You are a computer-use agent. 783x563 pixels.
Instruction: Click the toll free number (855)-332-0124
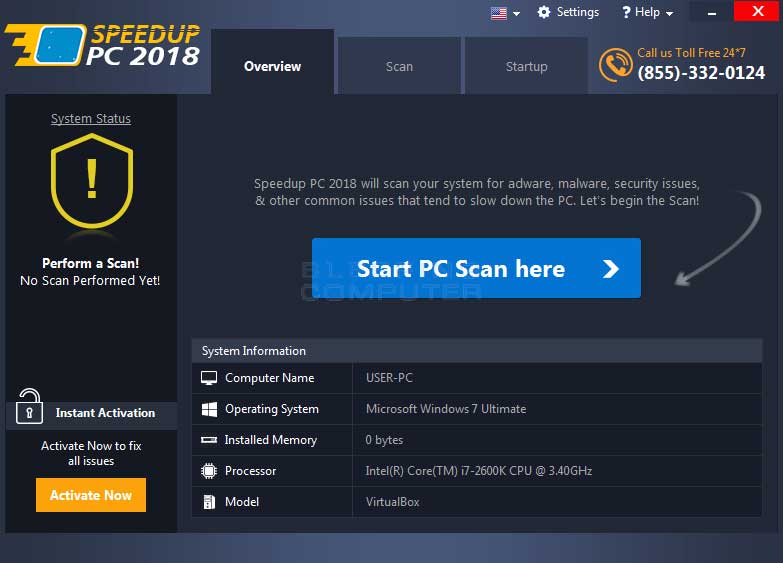point(701,73)
